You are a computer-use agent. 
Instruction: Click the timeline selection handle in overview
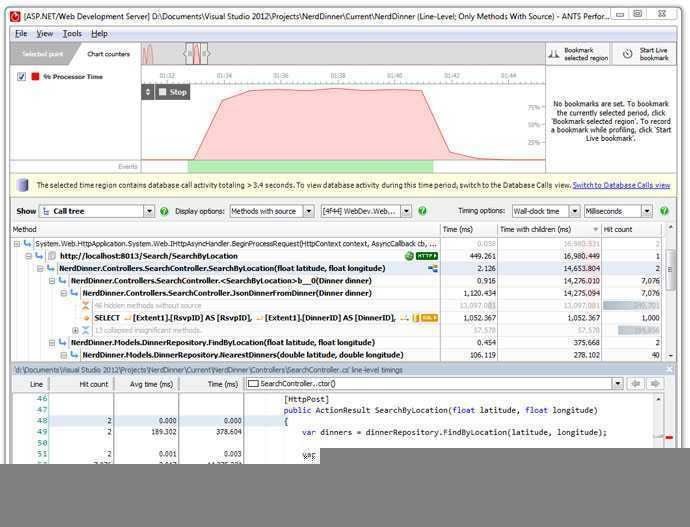[x=196, y=54]
